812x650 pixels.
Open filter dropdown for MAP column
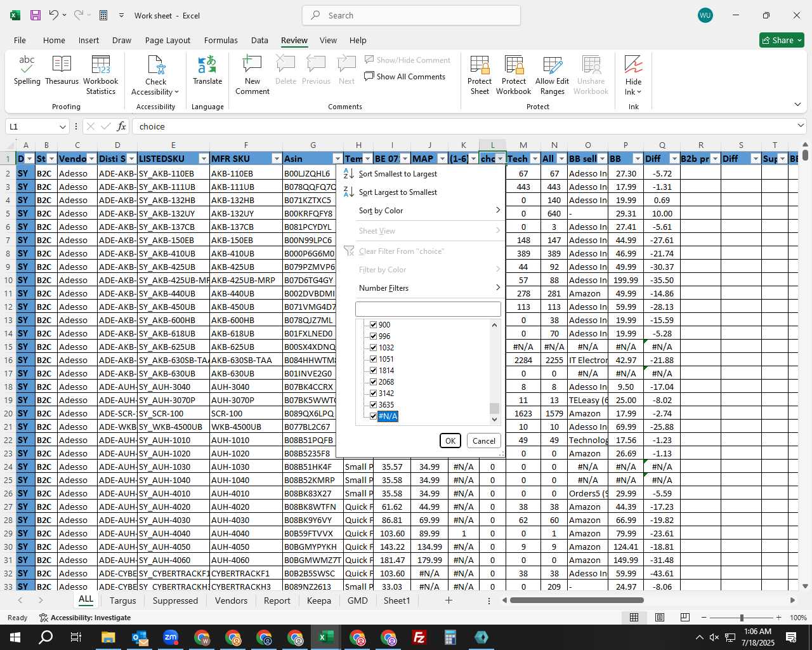(442, 159)
